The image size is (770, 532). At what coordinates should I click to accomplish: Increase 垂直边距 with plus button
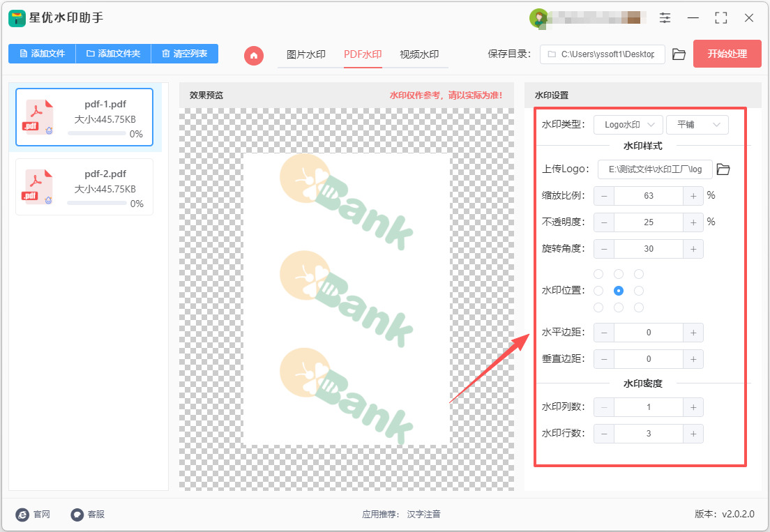click(x=693, y=359)
